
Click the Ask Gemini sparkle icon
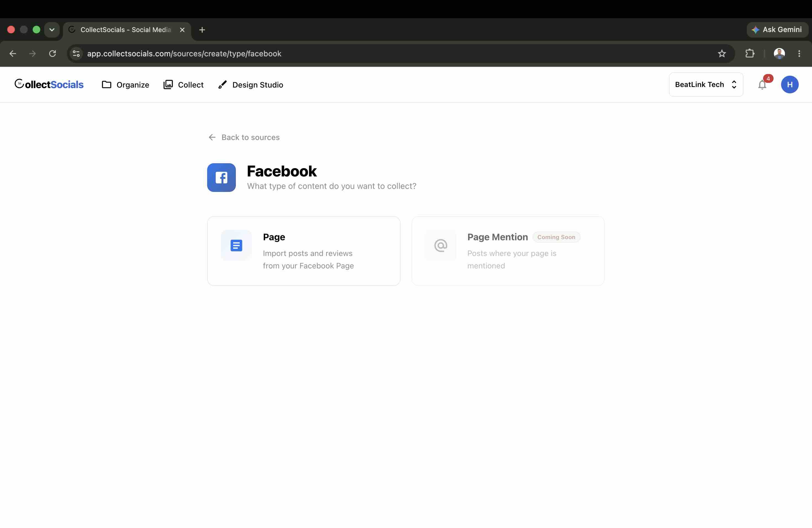click(755, 30)
